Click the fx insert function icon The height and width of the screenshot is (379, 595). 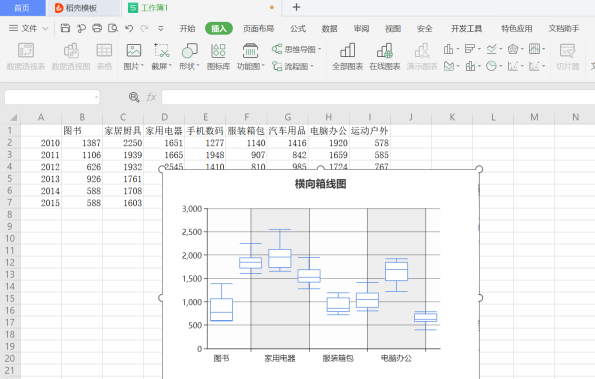coord(151,97)
